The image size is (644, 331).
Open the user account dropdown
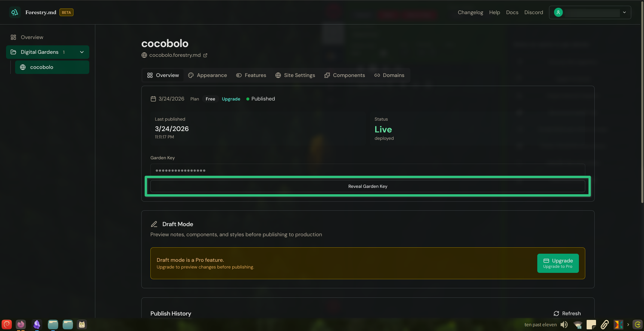590,12
